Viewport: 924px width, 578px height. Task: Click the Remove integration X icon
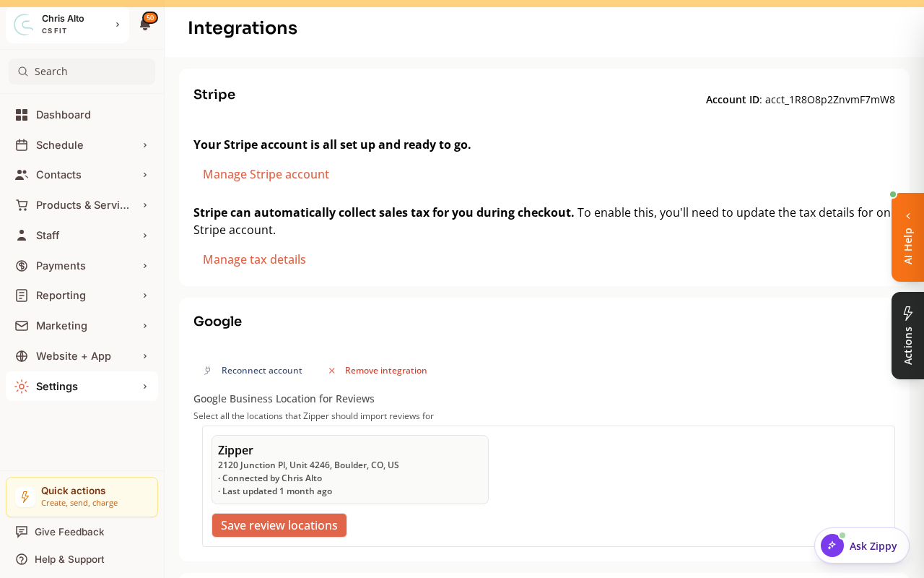click(x=332, y=371)
